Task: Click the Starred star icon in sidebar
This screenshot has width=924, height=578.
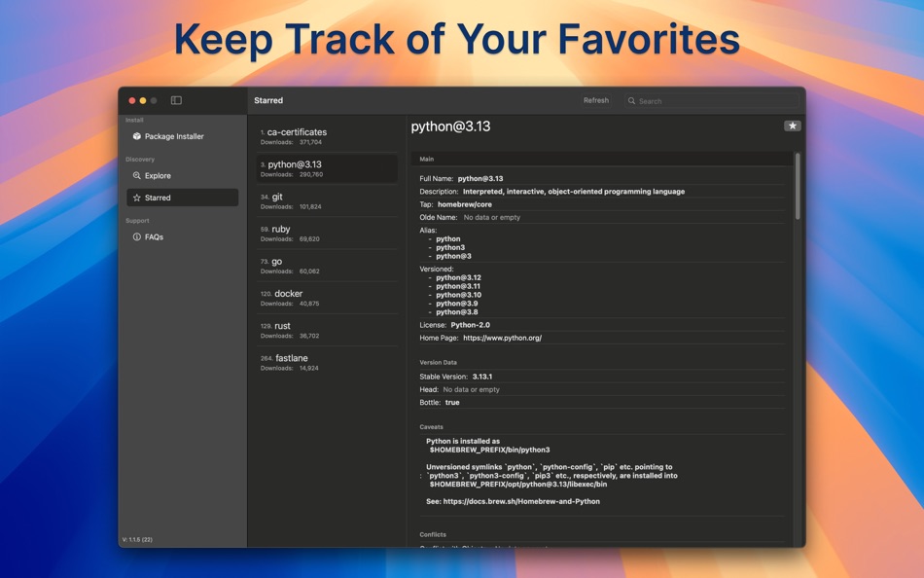Action: click(137, 198)
